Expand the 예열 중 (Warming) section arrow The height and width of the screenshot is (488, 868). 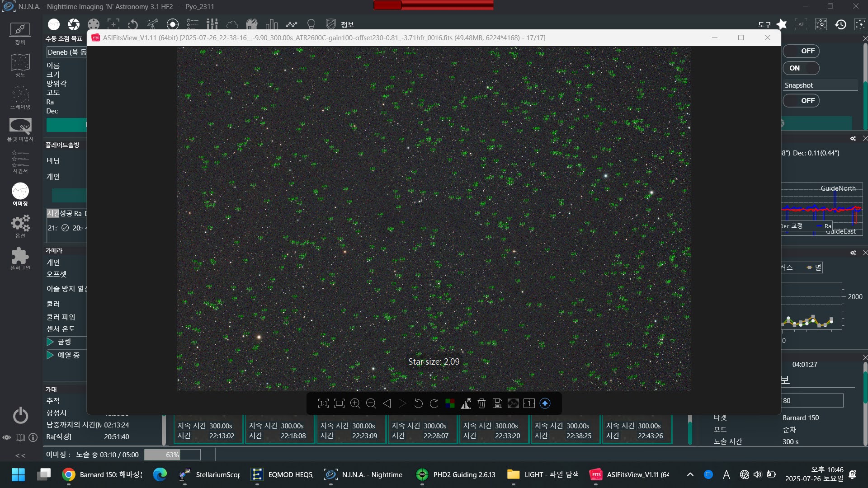(50, 355)
